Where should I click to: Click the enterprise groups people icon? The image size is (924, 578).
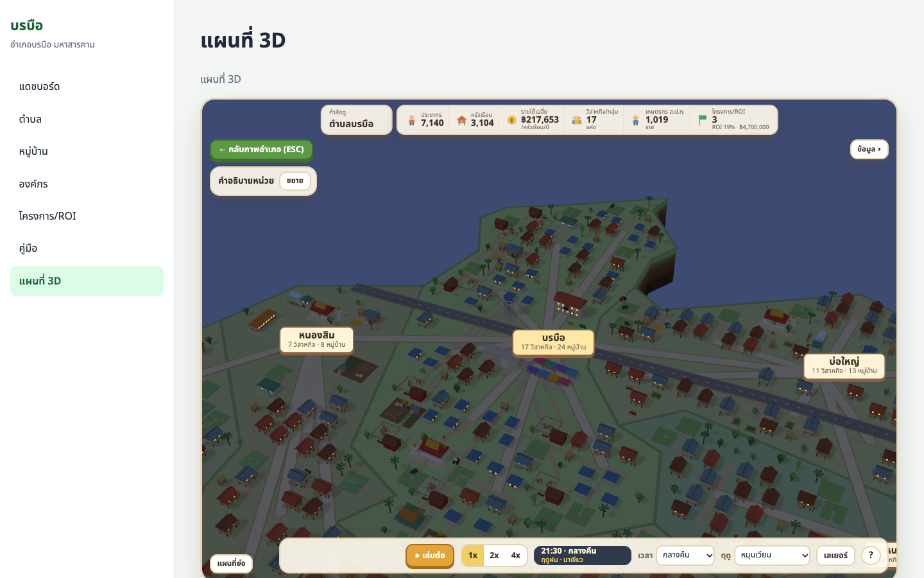tap(576, 120)
